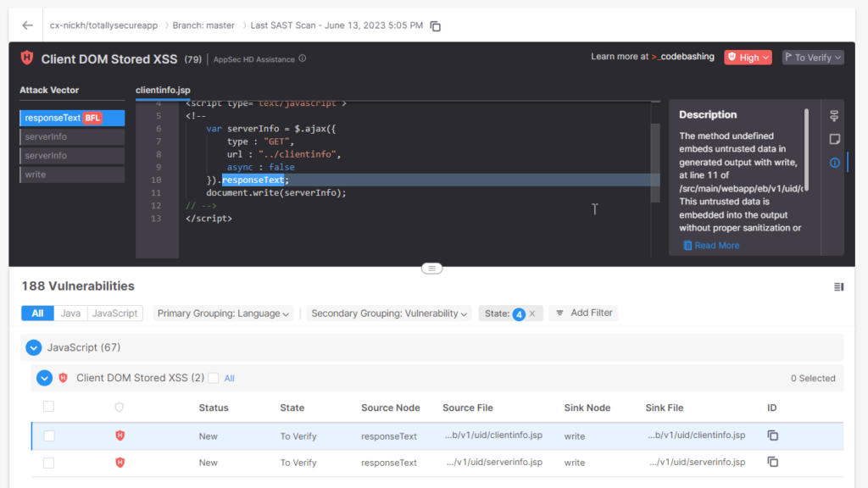Click the Source File column header
Viewport: 868px width, 488px height.
pos(467,408)
